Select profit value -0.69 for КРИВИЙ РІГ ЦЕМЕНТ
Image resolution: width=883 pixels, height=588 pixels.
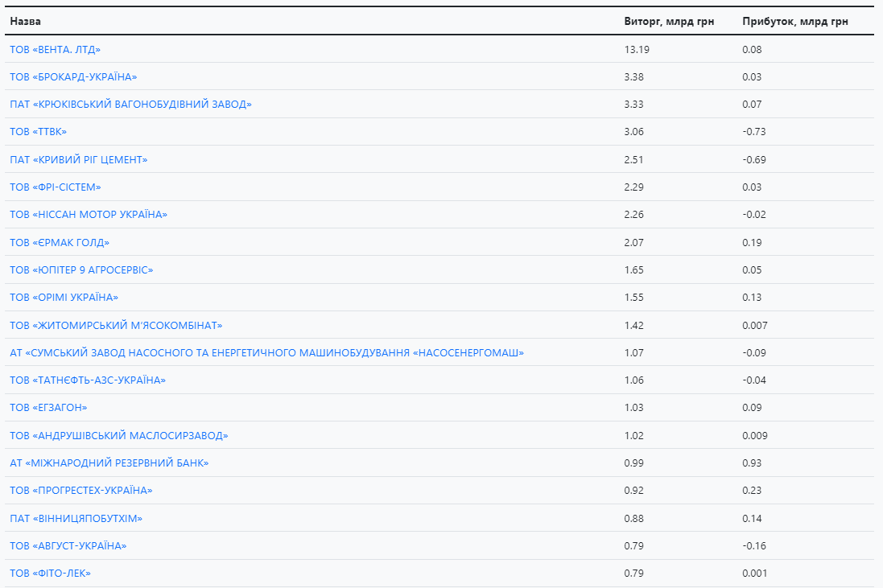point(754,160)
